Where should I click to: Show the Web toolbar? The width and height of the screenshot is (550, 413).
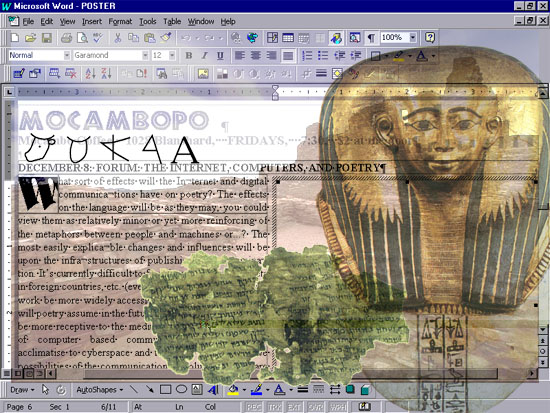[252, 38]
